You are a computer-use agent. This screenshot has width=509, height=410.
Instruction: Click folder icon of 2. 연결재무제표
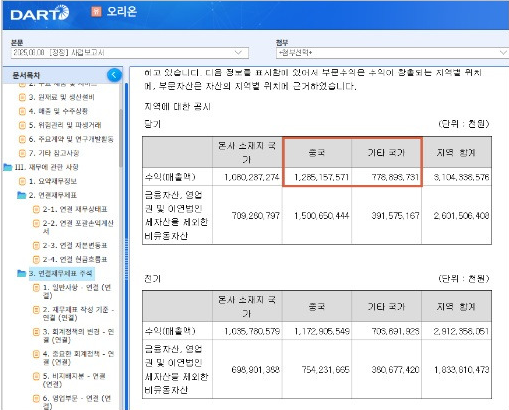pyautogui.click(x=21, y=195)
